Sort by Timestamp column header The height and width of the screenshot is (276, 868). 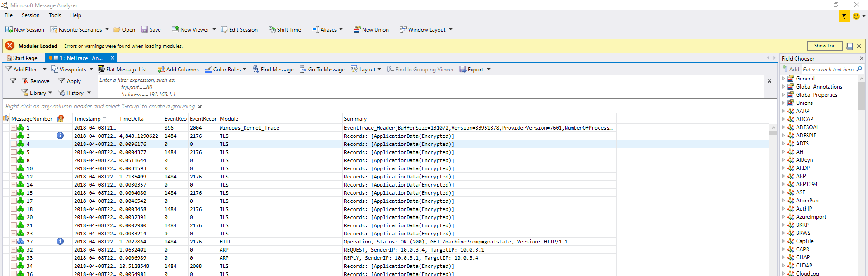click(x=95, y=118)
